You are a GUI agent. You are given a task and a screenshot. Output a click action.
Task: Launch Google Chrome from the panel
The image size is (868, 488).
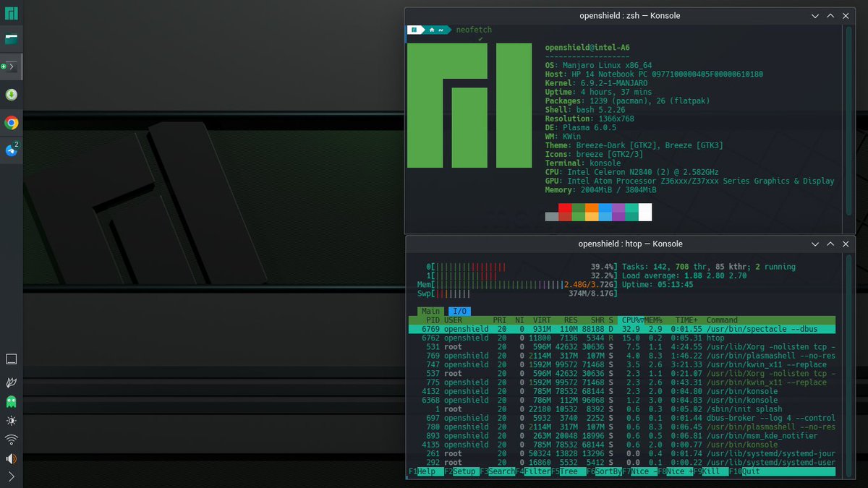tap(12, 122)
